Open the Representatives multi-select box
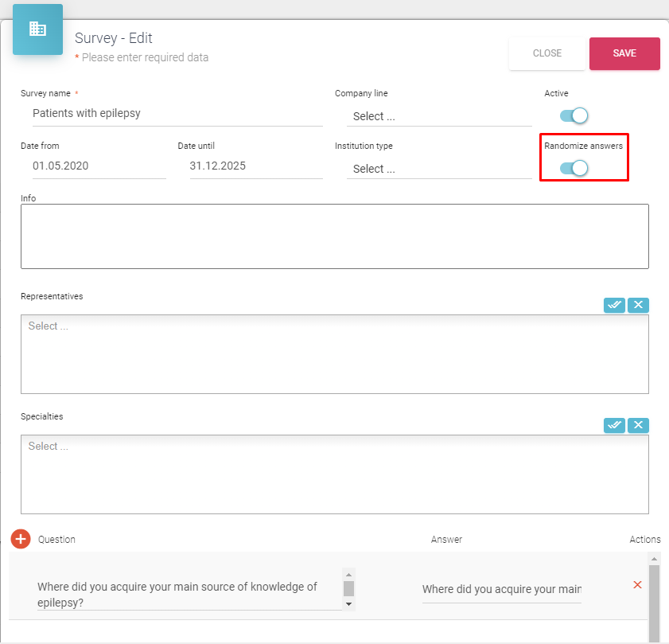The width and height of the screenshot is (669, 644). (x=334, y=353)
